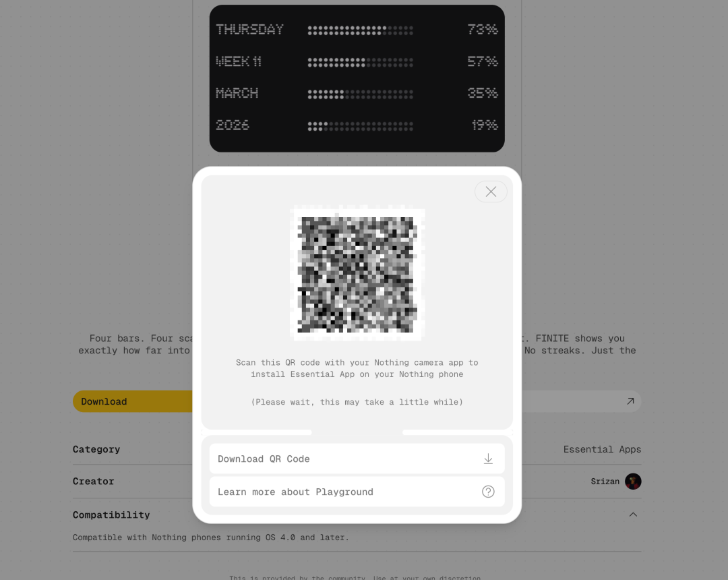Viewport: 728px width, 580px height.
Task: Click the March progress dot bar
Action: 360,94
